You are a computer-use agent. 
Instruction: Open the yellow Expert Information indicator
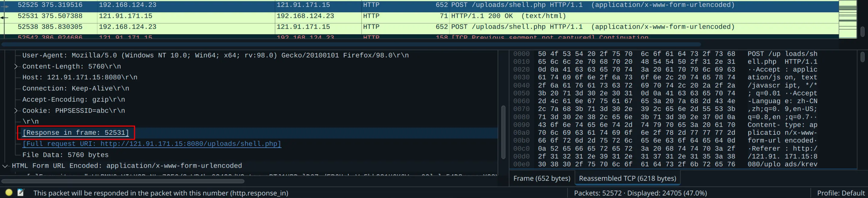(9, 192)
